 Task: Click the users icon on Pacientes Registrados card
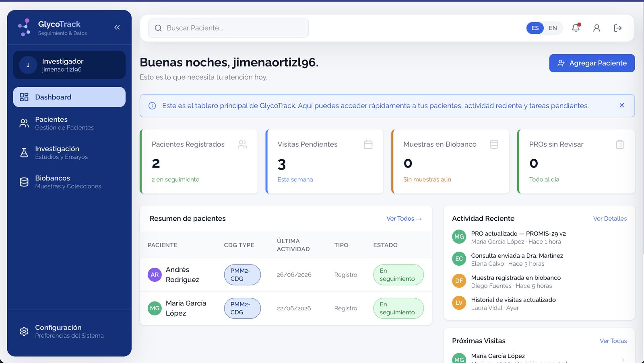(242, 144)
